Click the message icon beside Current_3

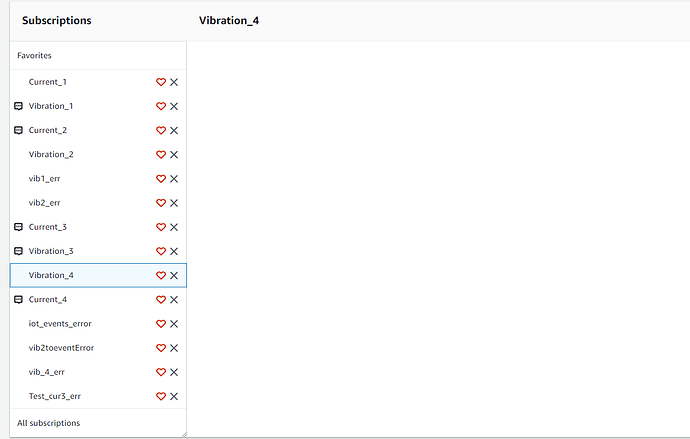click(x=18, y=227)
